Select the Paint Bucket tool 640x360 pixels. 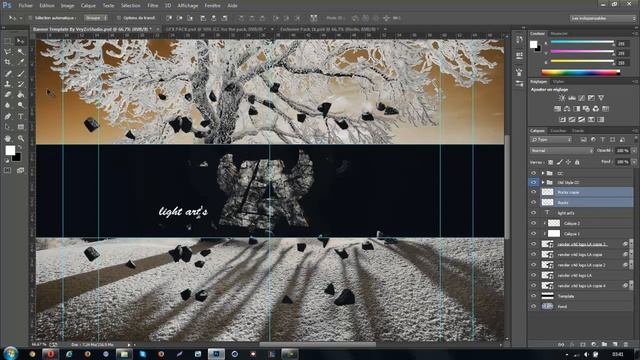(x=20, y=95)
